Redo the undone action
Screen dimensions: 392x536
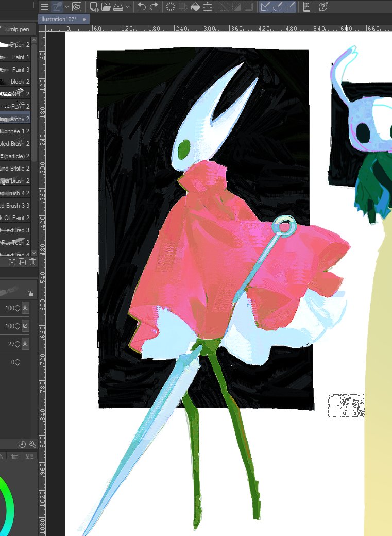coord(154,7)
